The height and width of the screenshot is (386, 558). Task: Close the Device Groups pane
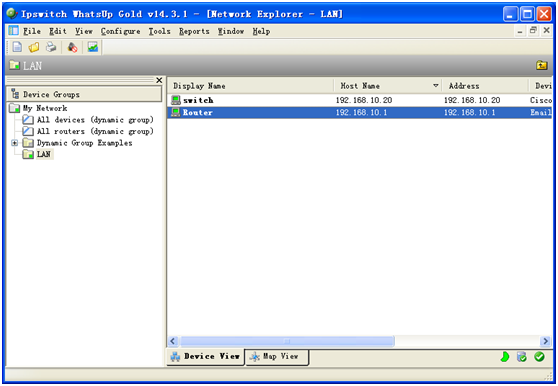(x=159, y=80)
